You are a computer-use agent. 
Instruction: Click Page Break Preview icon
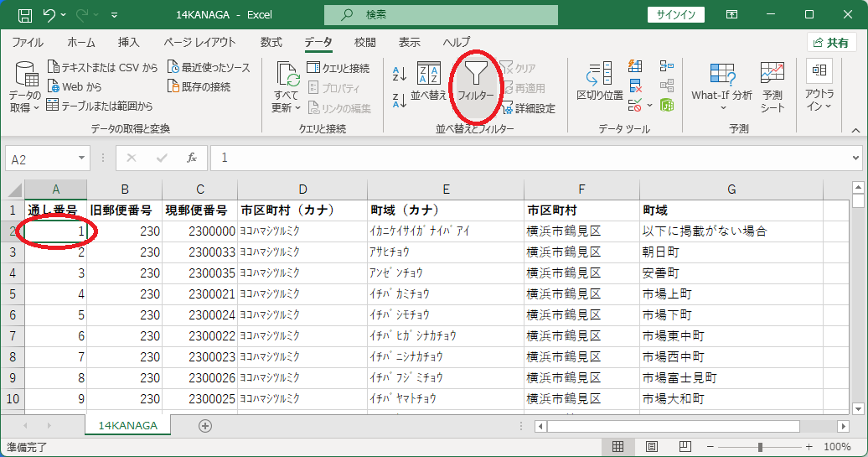[x=685, y=446]
